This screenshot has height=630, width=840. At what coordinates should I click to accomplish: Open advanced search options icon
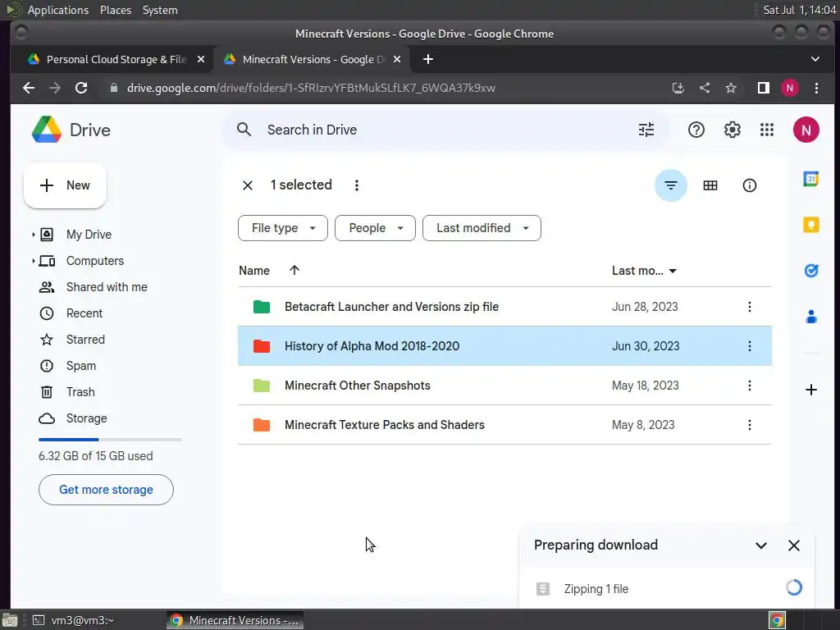point(646,130)
